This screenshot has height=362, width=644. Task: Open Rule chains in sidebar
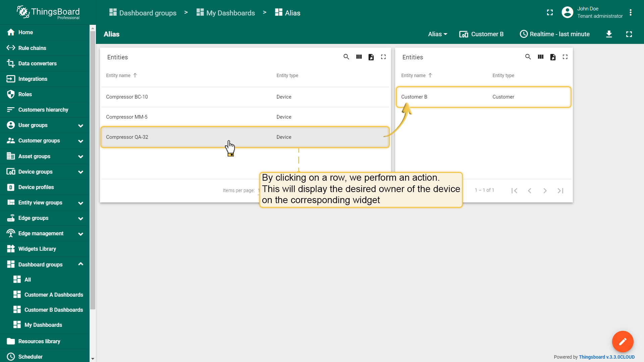click(45, 48)
